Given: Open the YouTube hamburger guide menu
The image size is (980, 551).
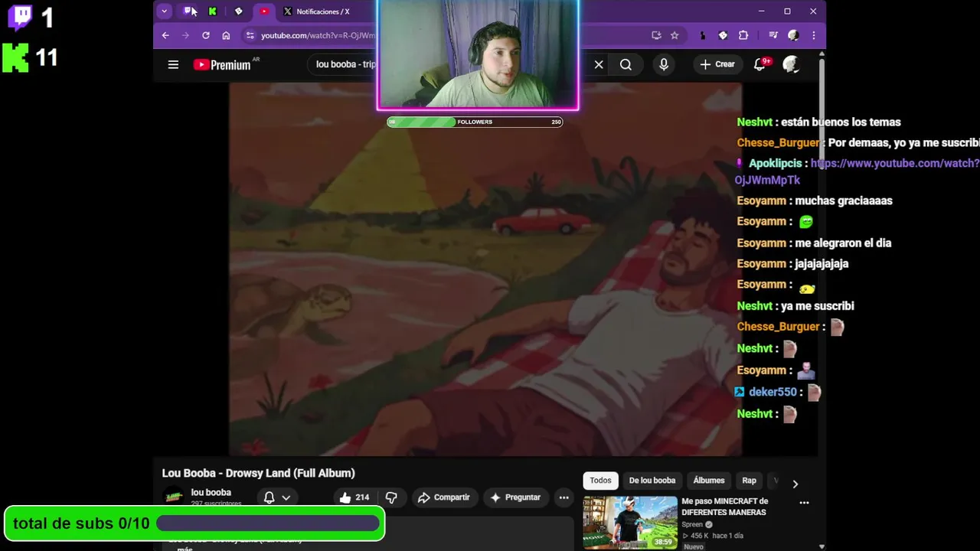Looking at the screenshot, I should [x=173, y=65].
